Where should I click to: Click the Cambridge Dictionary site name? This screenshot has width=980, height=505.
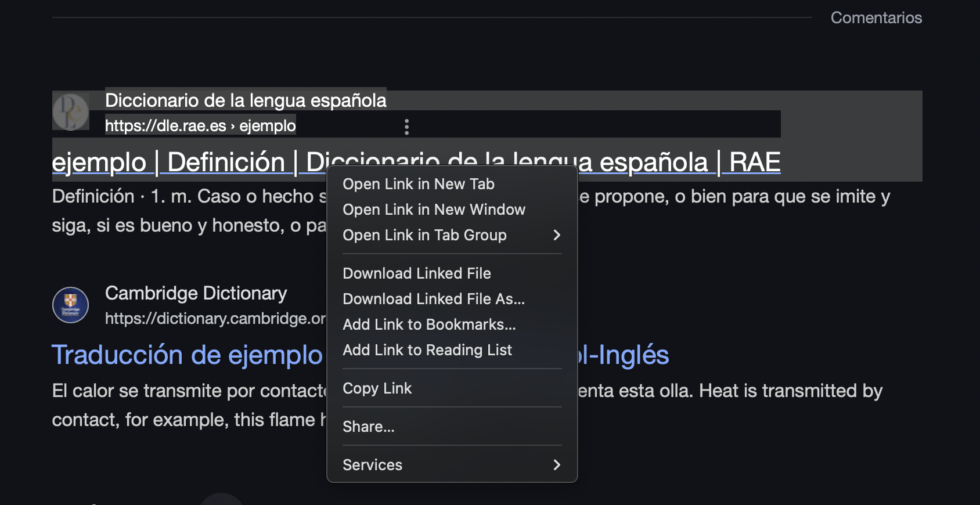(196, 293)
